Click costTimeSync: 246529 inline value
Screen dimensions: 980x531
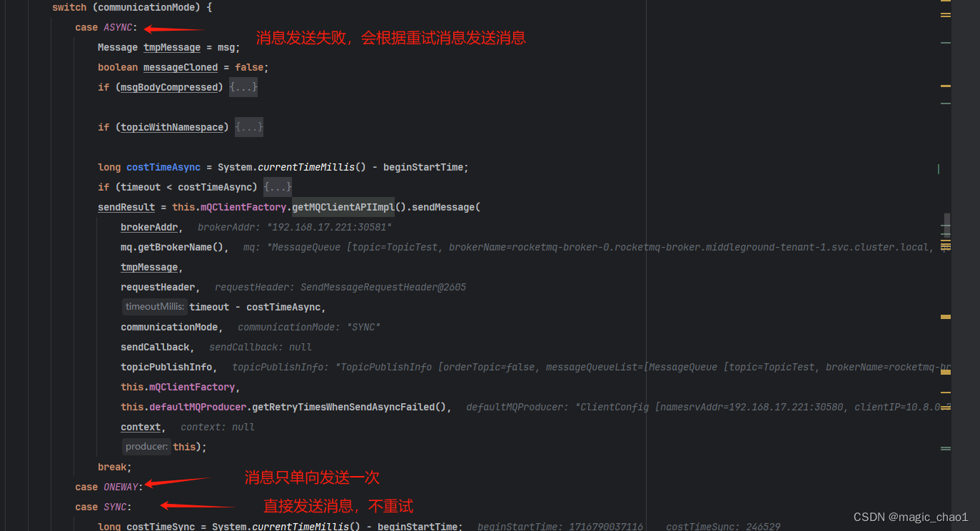723,527
